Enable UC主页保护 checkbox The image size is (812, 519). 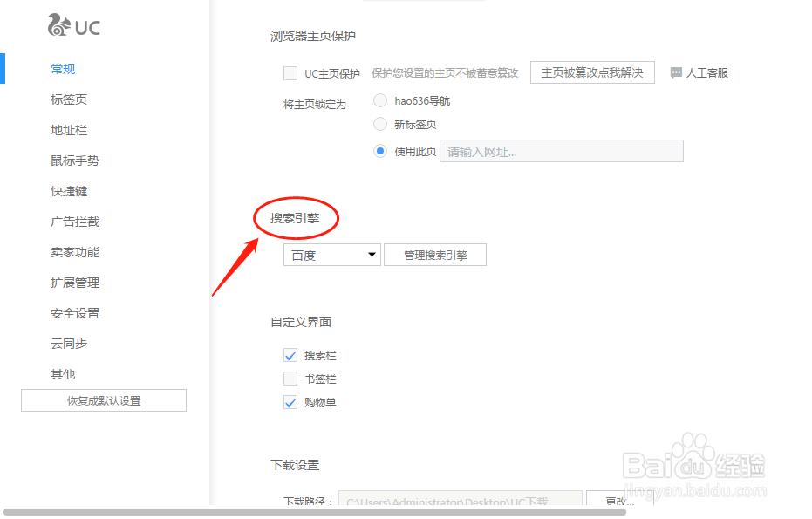click(x=290, y=73)
